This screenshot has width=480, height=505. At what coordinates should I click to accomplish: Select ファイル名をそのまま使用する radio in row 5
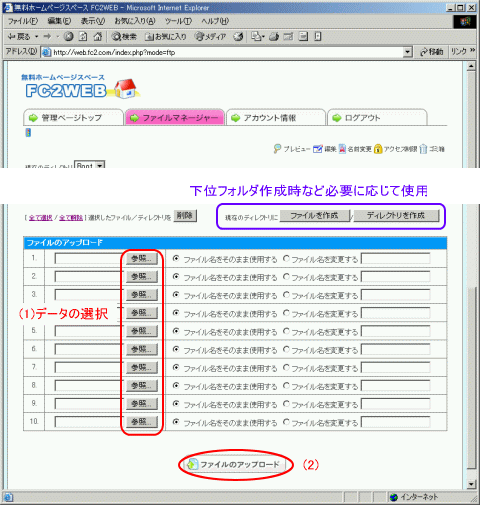coord(176,331)
